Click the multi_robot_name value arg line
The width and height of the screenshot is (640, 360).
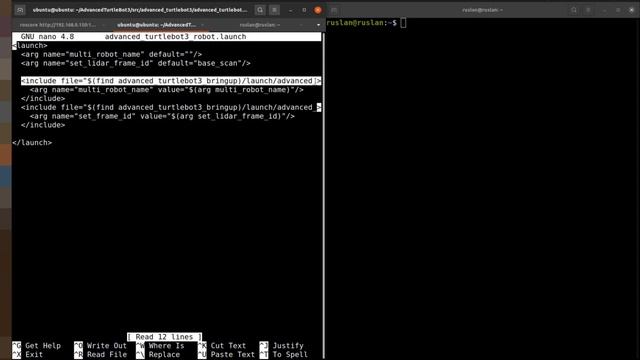167,90
